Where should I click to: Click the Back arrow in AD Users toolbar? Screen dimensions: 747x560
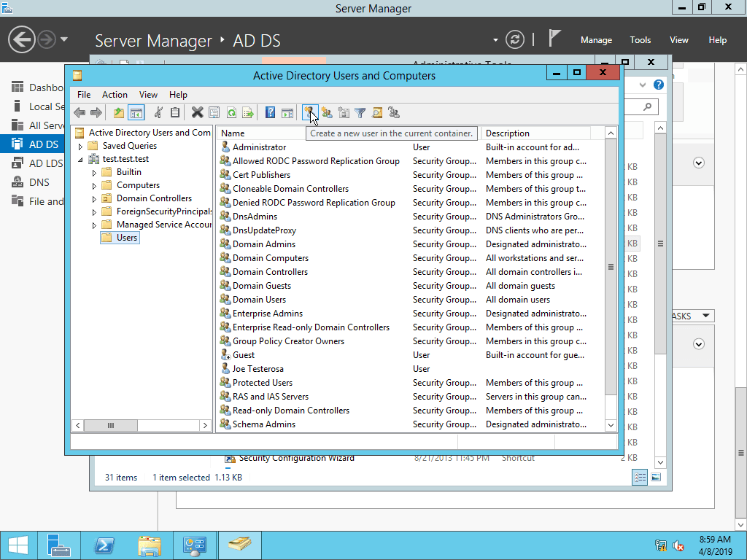click(80, 113)
